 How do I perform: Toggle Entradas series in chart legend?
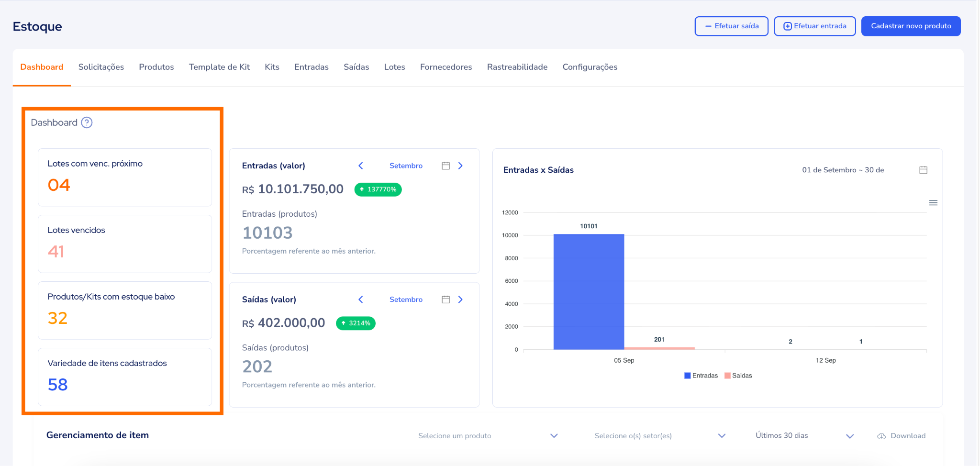click(701, 376)
